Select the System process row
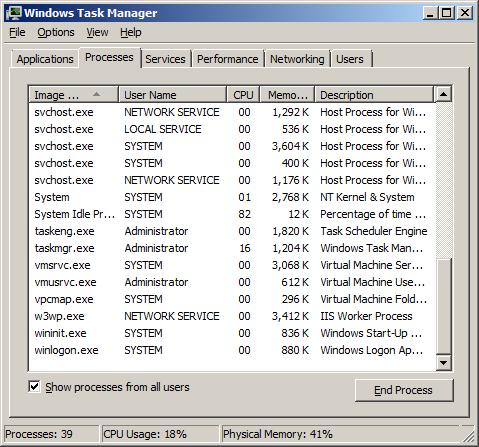The height and width of the screenshot is (447, 479). [232, 197]
